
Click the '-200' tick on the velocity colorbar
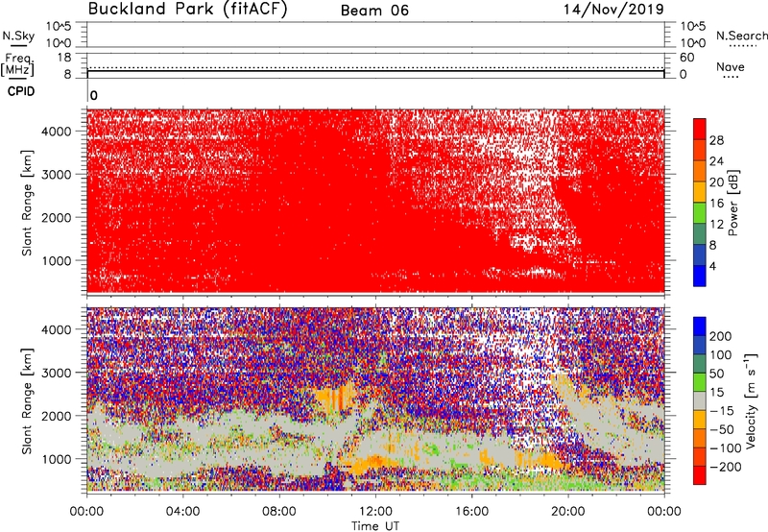pyautogui.click(x=726, y=467)
